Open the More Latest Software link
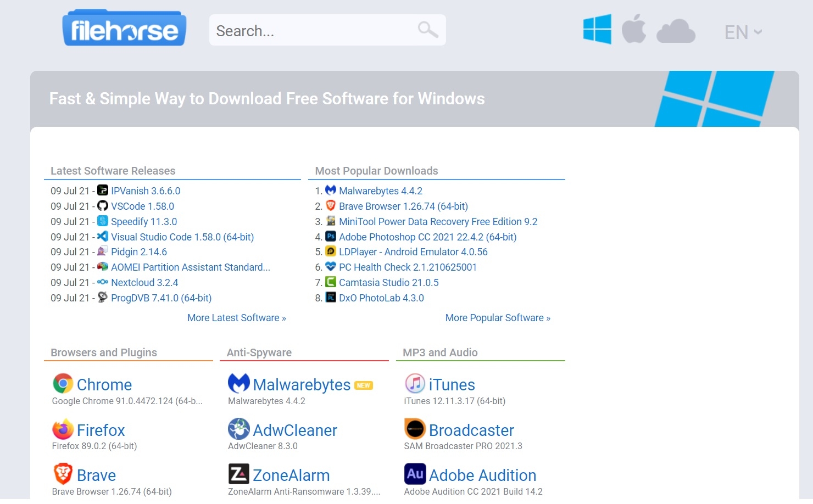This screenshot has height=504, width=813. point(236,318)
